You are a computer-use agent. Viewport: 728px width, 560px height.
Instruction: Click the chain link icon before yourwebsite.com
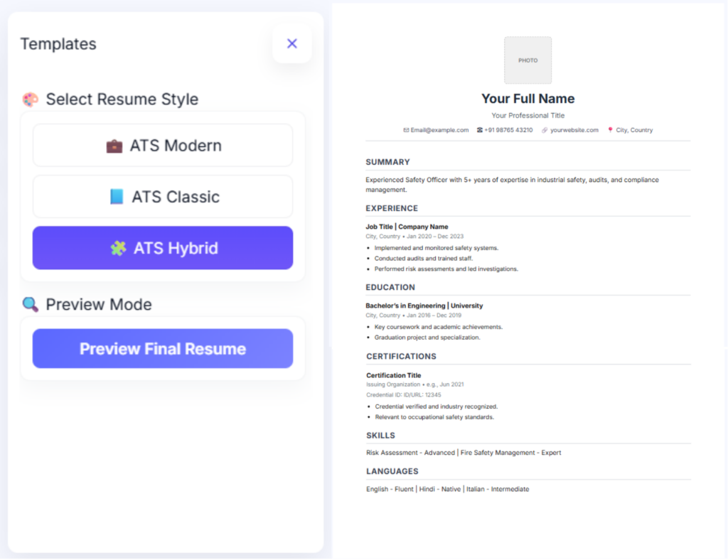click(545, 130)
